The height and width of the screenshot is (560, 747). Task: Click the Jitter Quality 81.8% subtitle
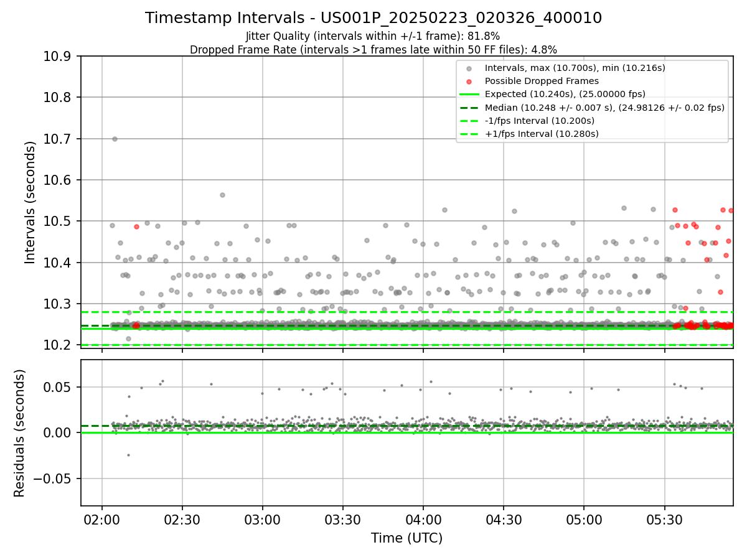(374, 37)
